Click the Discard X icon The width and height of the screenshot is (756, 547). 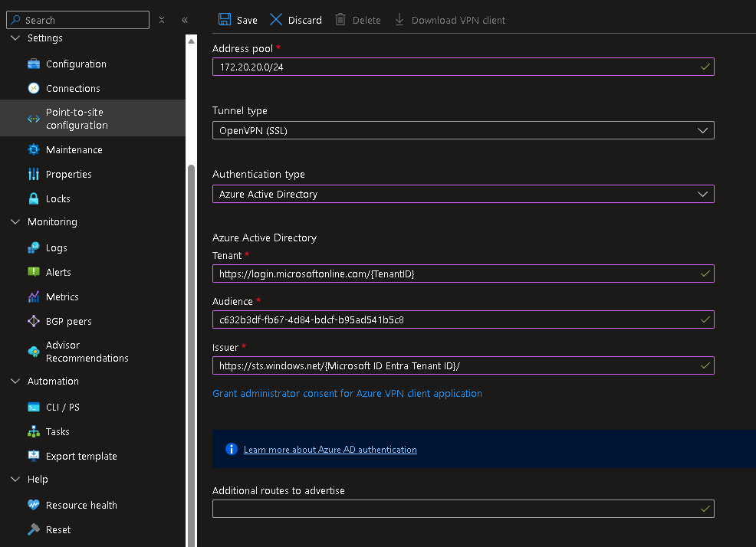(x=276, y=20)
